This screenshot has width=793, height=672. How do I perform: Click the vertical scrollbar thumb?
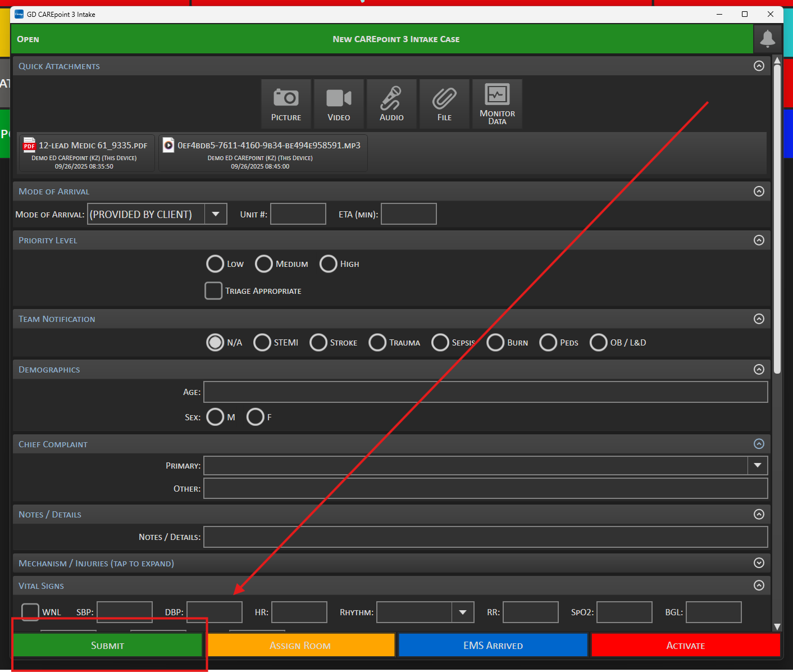(x=777, y=219)
